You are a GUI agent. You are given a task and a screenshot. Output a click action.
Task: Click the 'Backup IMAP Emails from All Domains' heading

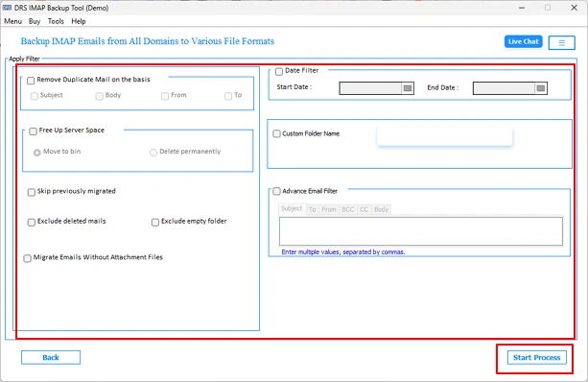click(148, 41)
